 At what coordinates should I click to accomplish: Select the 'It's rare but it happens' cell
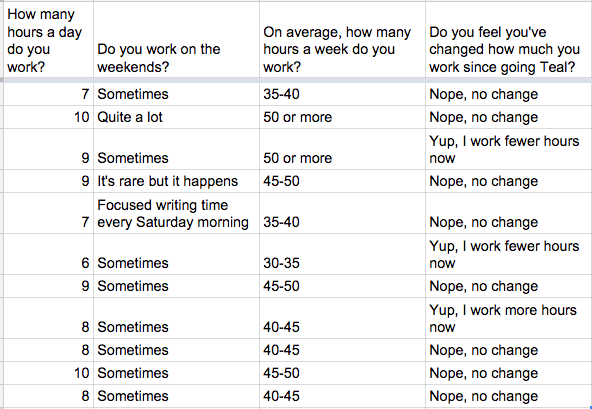pos(176,181)
